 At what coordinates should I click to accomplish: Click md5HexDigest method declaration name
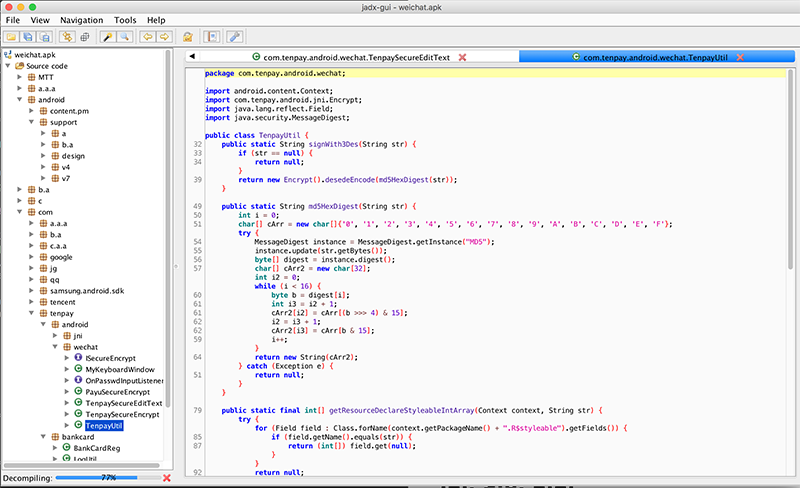click(x=333, y=206)
